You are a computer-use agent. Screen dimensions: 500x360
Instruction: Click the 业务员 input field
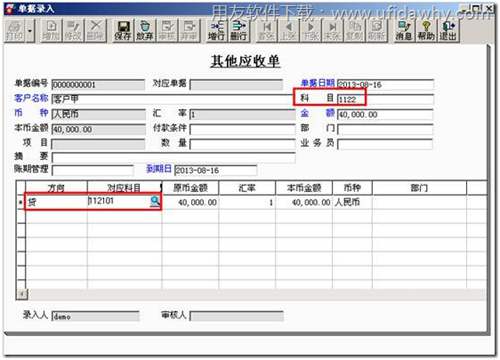pos(385,144)
